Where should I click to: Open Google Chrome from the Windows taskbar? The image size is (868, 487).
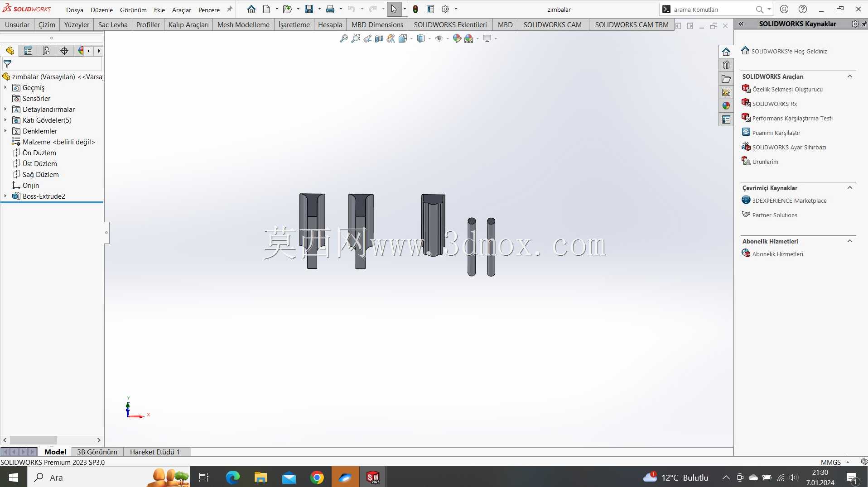(317, 477)
